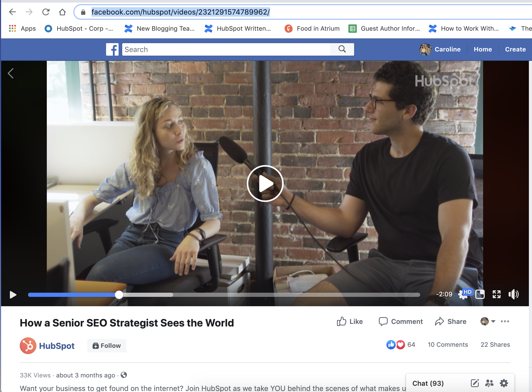Viewport: 532px width, 392px height.
Task: Open Create menu in Facebook navbar
Action: 515,49
